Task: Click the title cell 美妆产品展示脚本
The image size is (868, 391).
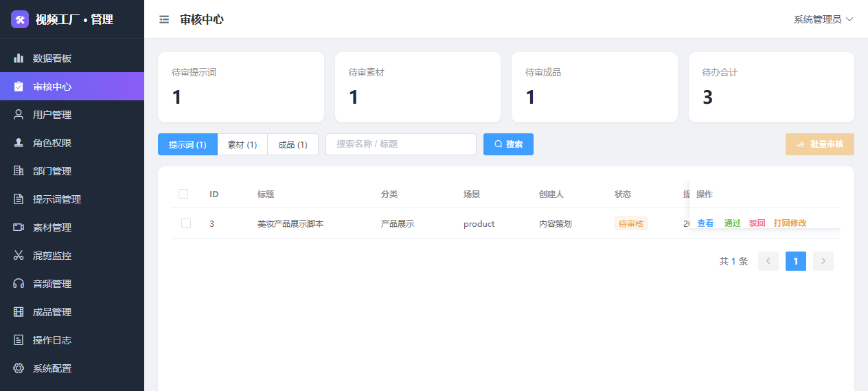Action: (290, 224)
